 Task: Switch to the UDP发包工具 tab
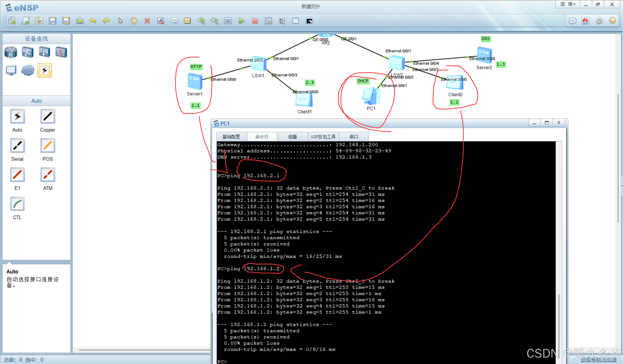coord(323,137)
